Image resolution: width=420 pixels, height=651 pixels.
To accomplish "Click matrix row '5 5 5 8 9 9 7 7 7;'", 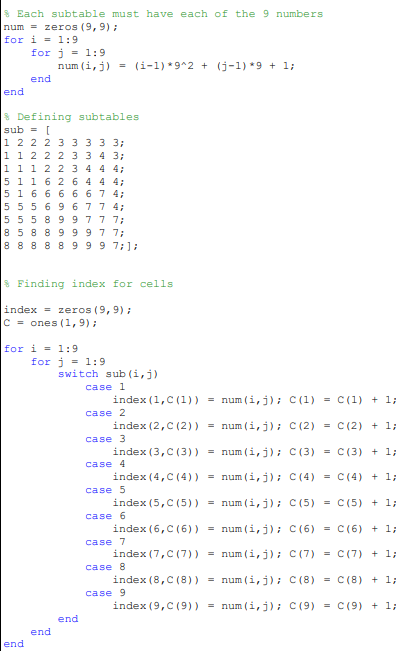I will tap(64, 219).
